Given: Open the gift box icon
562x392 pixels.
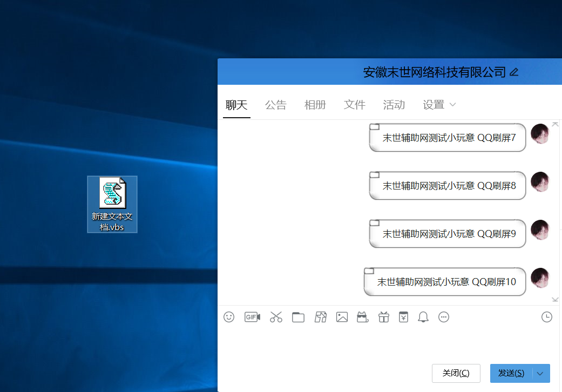Looking at the screenshot, I should (383, 317).
